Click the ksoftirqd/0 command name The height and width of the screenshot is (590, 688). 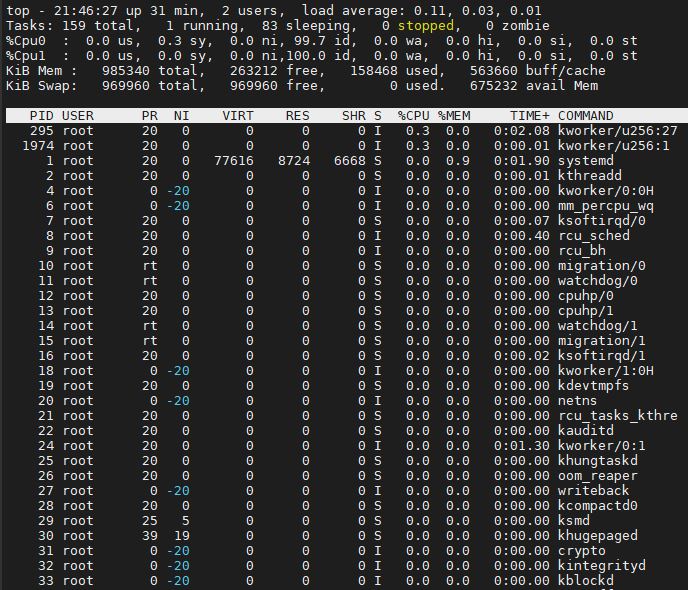pos(602,221)
